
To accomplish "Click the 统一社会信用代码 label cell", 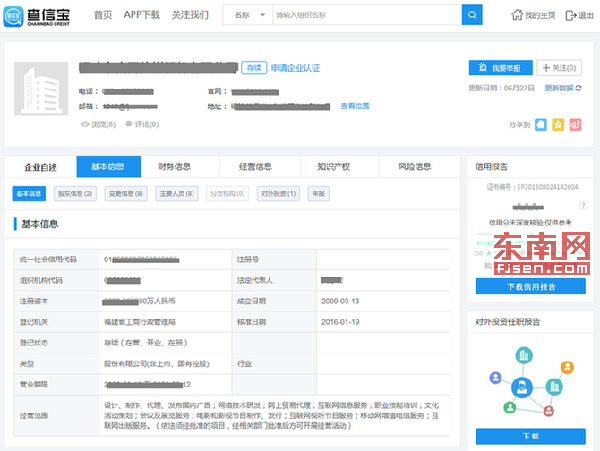I will click(57, 259).
